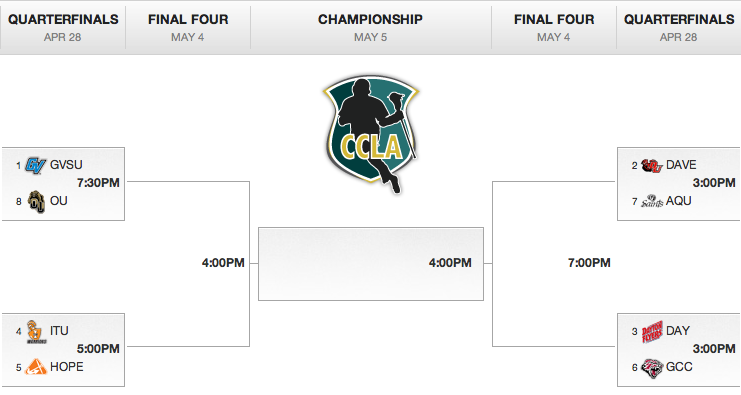Open the championship game box at 4:00PM
The width and height of the screenshot is (741, 395).
coord(370,264)
